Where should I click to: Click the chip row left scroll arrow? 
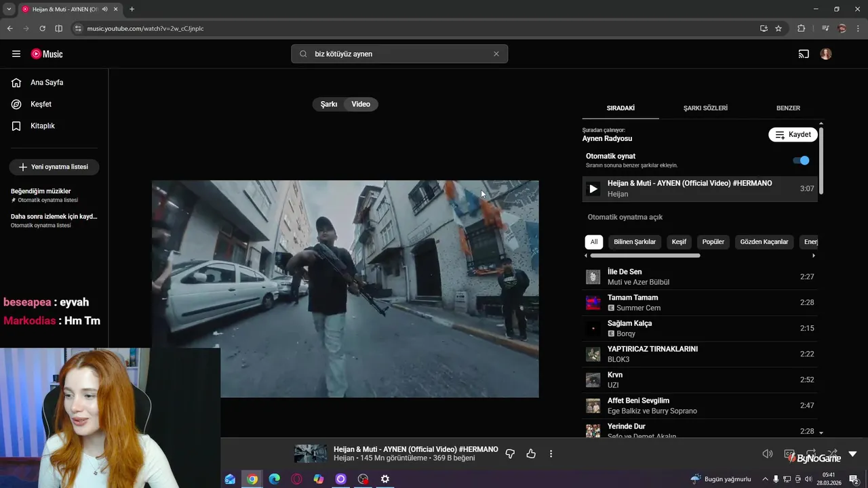pos(586,256)
